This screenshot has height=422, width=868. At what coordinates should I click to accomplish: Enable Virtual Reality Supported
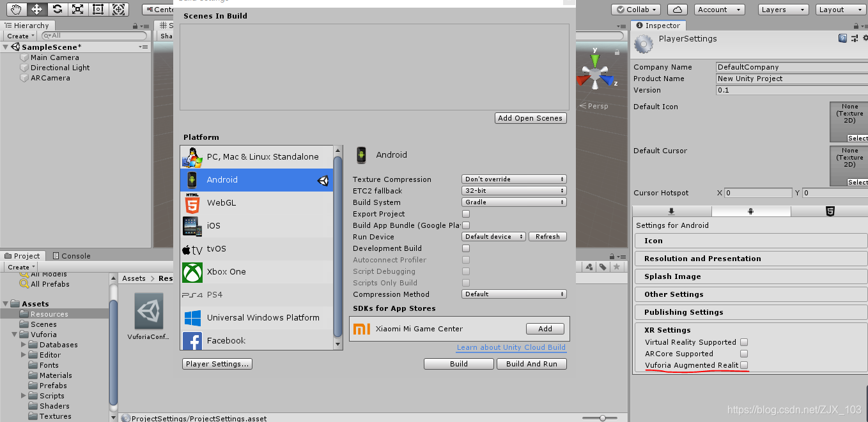[x=744, y=342]
